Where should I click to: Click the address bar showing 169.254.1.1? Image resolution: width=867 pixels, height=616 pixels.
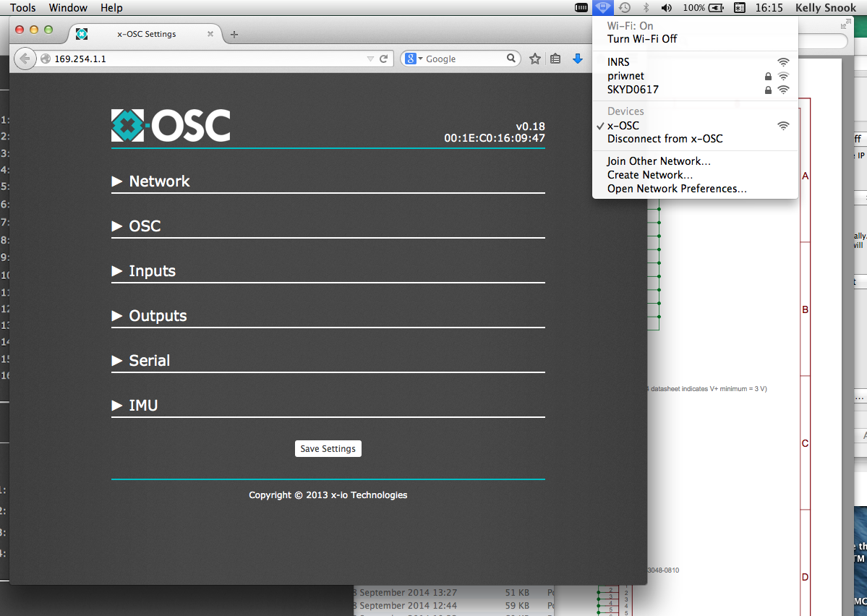[208, 59]
